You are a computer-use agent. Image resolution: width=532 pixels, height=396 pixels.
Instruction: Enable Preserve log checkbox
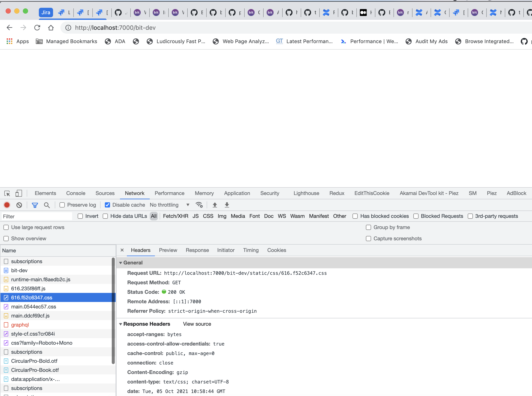pyautogui.click(x=62, y=205)
